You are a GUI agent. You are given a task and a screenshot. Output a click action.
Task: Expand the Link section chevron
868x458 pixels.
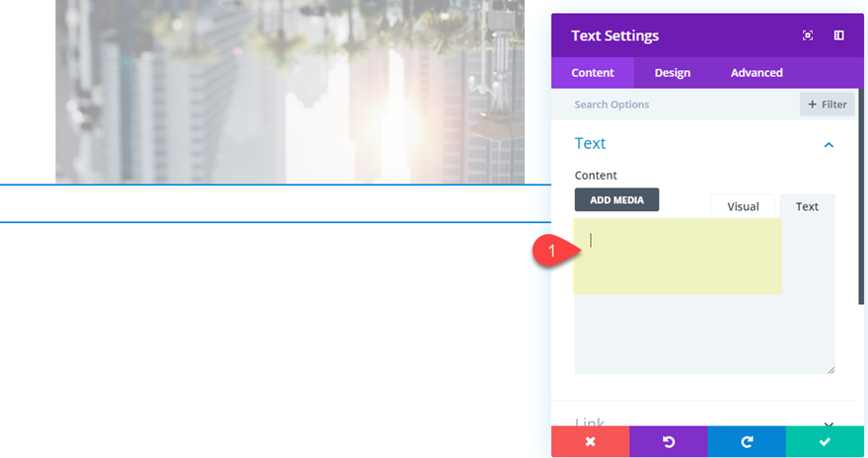pos(829,423)
